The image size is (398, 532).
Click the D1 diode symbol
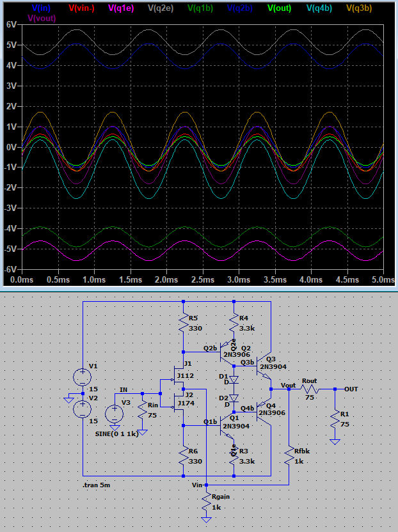tap(234, 380)
